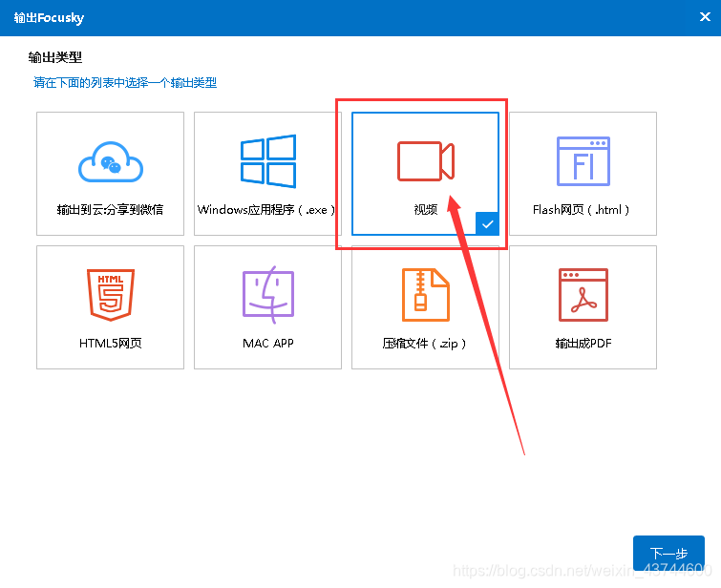Click the 输出成PDF label
Image resolution: width=721 pixels, height=588 pixels.
[x=583, y=343]
